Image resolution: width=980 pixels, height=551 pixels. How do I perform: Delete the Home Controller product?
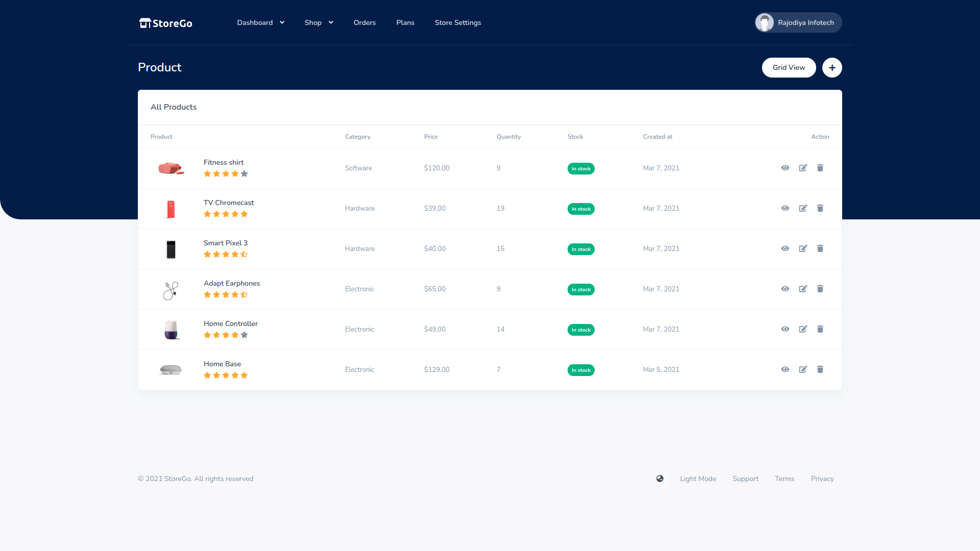click(x=820, y=329)
